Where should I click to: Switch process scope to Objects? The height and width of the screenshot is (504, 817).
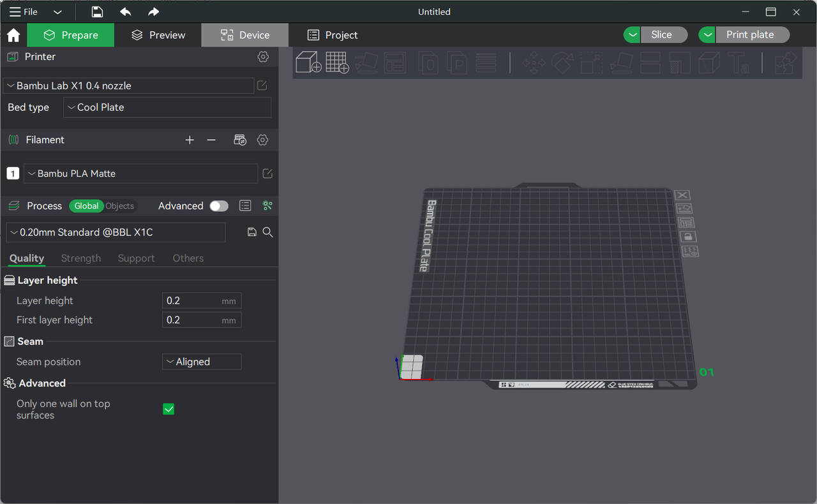[x=120, y=206]
